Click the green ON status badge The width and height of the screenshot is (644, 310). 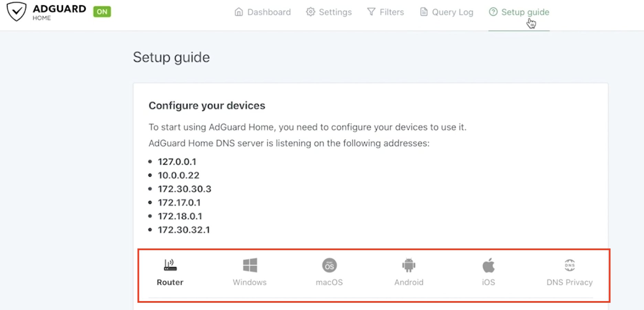click(x=101, y=11)
